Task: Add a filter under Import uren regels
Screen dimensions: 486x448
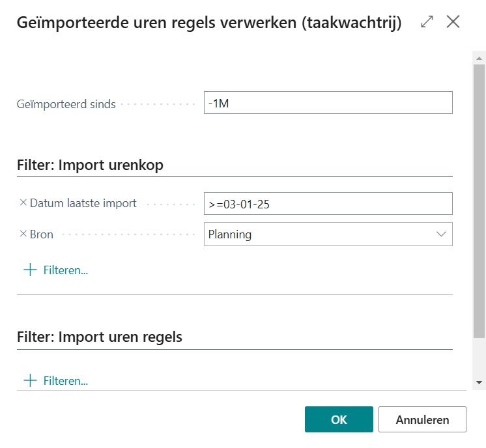Action: pos(56,381)
